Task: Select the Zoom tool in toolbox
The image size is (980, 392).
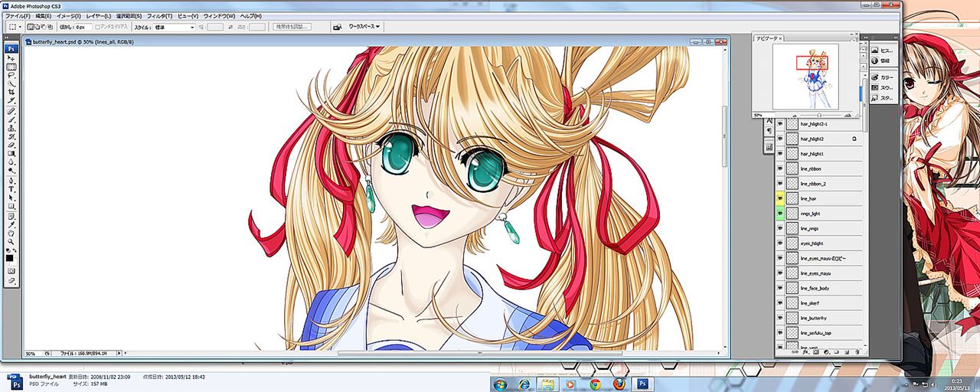Action: (x=11, y=242)
